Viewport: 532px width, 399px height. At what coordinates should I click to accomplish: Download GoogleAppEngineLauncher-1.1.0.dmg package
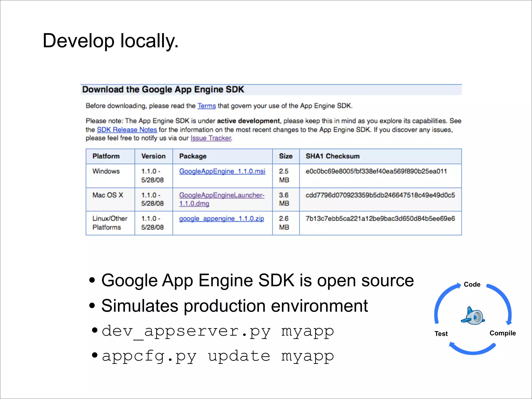pyautogui.click(x=222, y=199)
